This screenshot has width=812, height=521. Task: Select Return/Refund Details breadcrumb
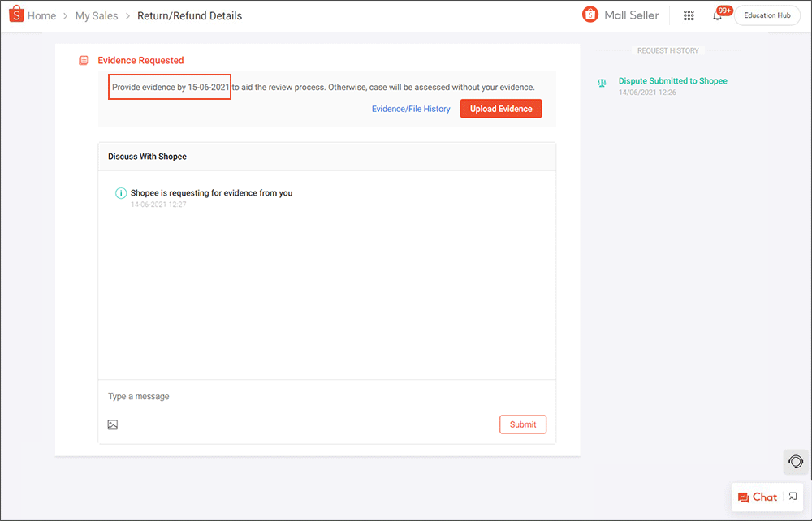point(189,15)
